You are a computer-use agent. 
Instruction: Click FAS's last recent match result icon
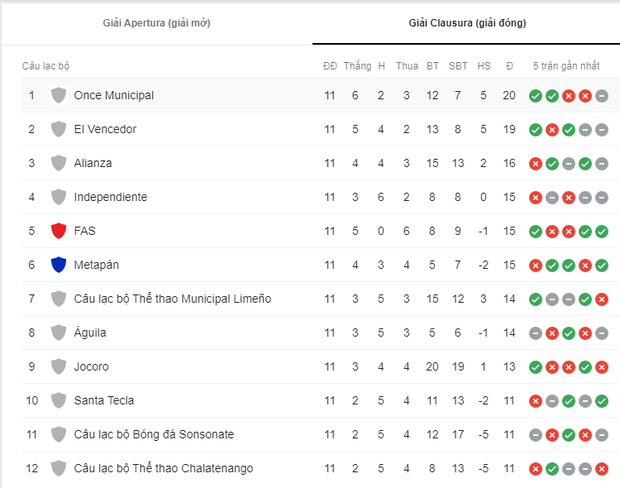[x=601, y=231]
